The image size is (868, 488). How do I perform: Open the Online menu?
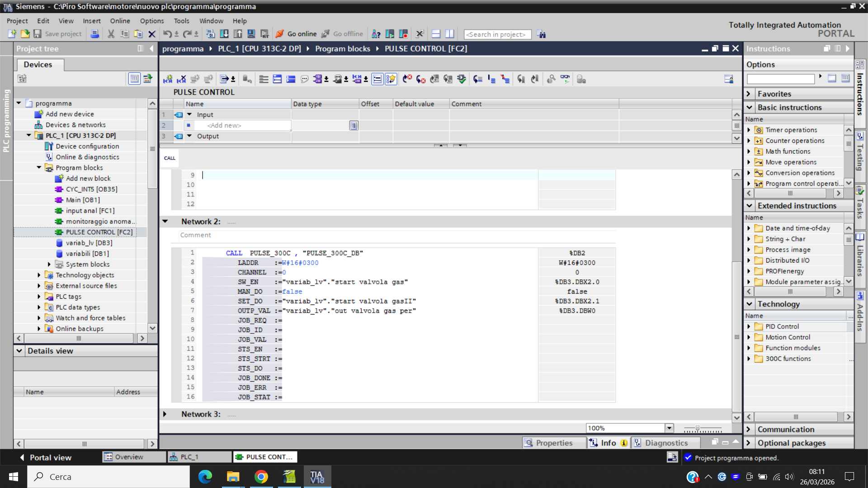point(120,21)
